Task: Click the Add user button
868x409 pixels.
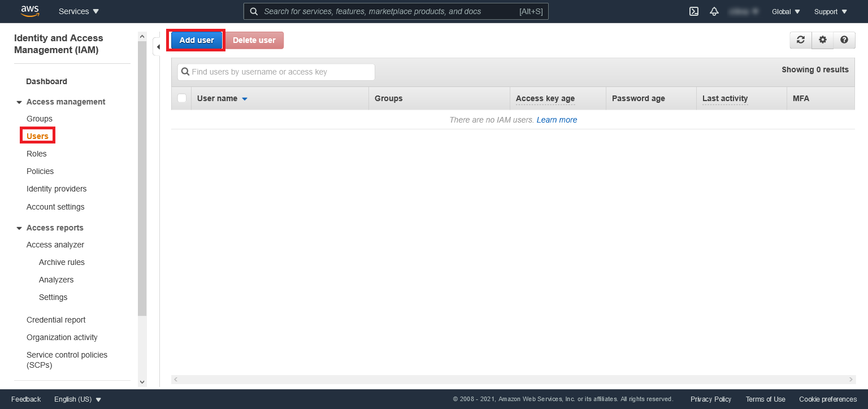Action: [197, 40]
